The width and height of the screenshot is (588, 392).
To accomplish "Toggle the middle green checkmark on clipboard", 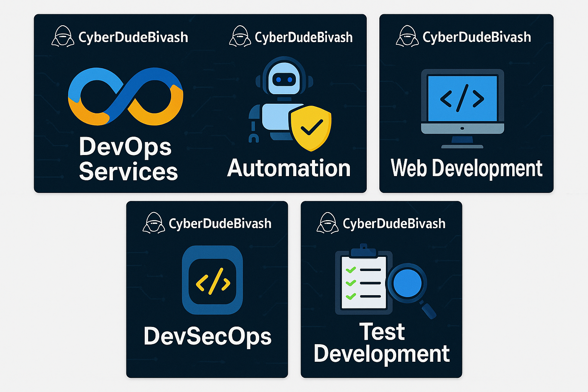I will [x=351, y=283].
